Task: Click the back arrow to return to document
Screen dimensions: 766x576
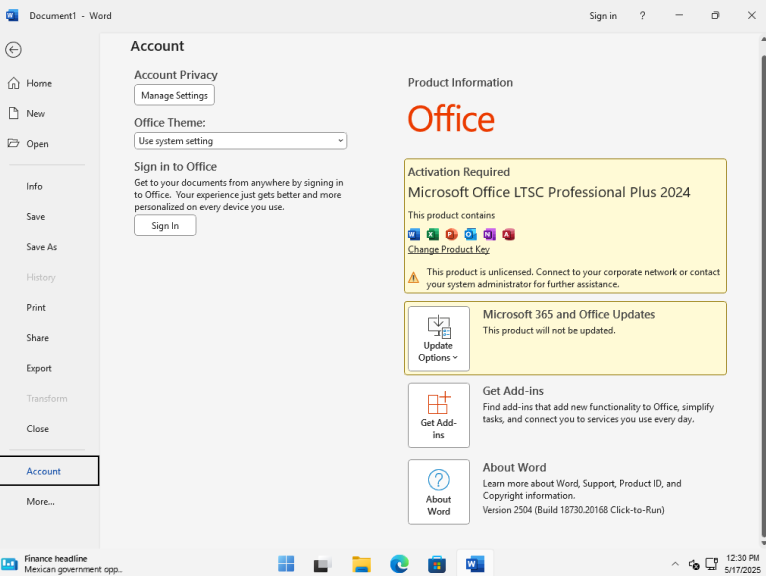Action: tap(13, 50)
